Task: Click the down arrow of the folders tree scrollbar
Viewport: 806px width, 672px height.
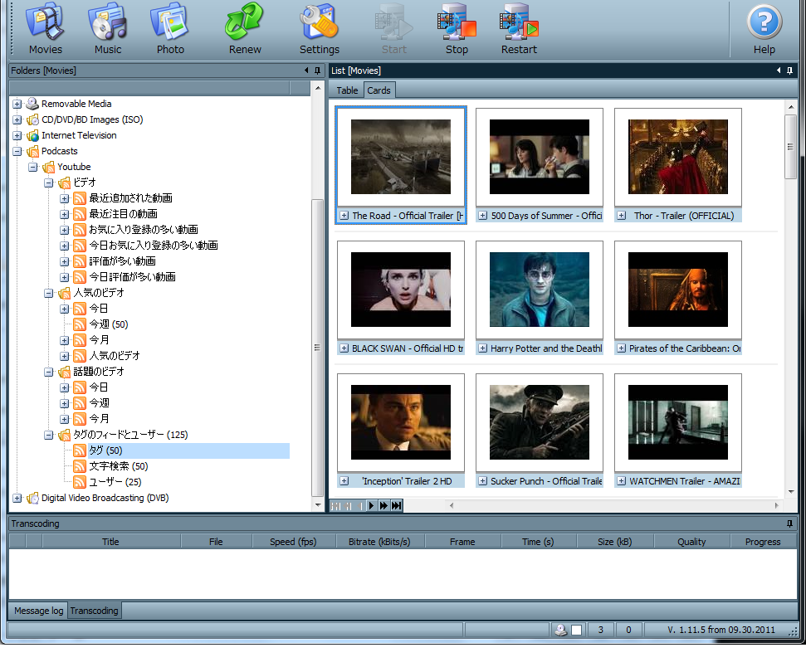Action: (318, 505)
